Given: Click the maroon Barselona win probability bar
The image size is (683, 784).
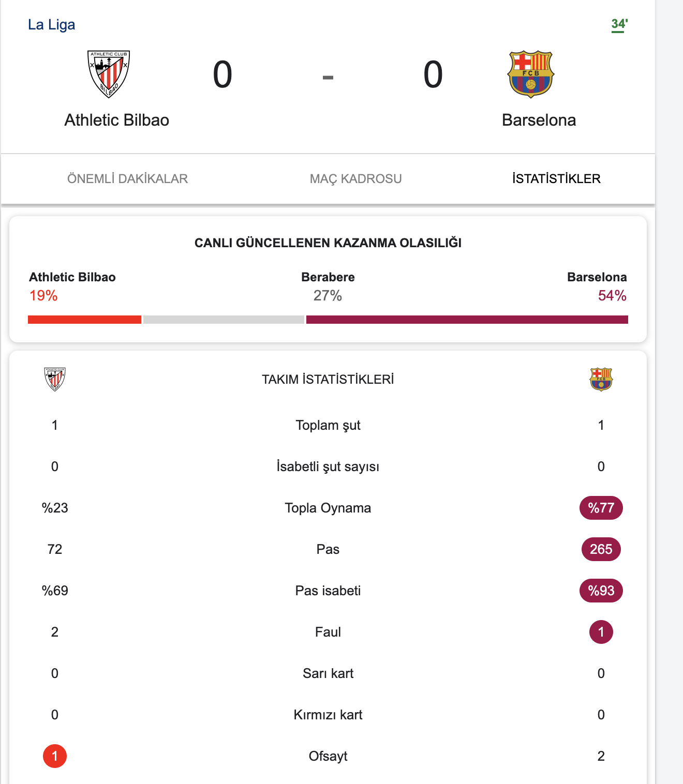Looking at the screenshot, I should [467, 320].
